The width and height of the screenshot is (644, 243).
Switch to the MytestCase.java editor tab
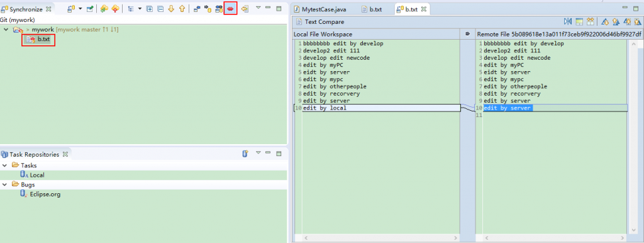tap(320, 9)
